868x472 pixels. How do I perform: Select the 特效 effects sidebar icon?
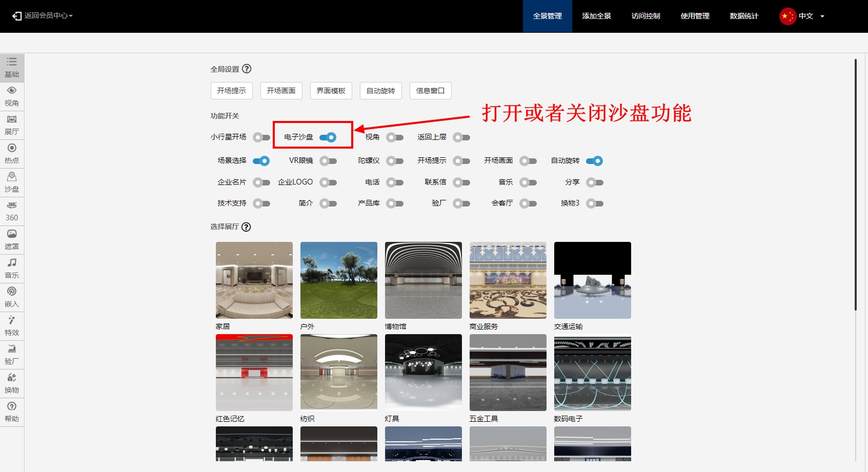tap(12, 325)
